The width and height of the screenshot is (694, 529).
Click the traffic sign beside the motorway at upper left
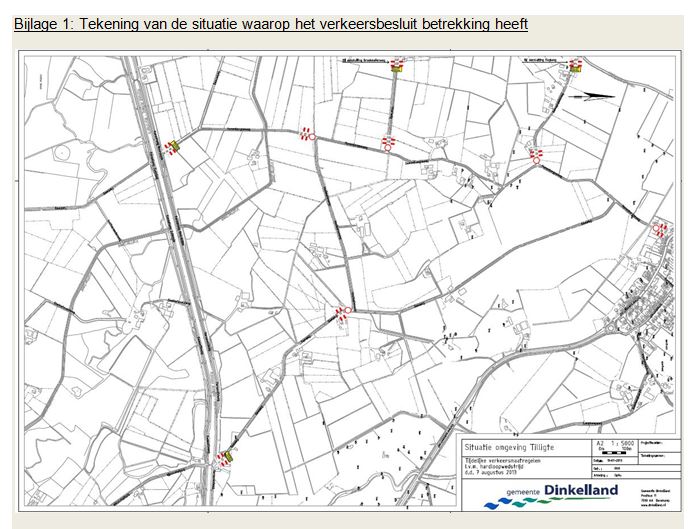(173, 146)
